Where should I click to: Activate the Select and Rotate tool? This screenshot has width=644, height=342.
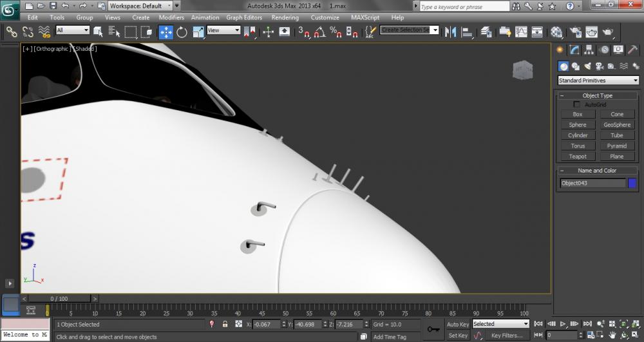182,32
